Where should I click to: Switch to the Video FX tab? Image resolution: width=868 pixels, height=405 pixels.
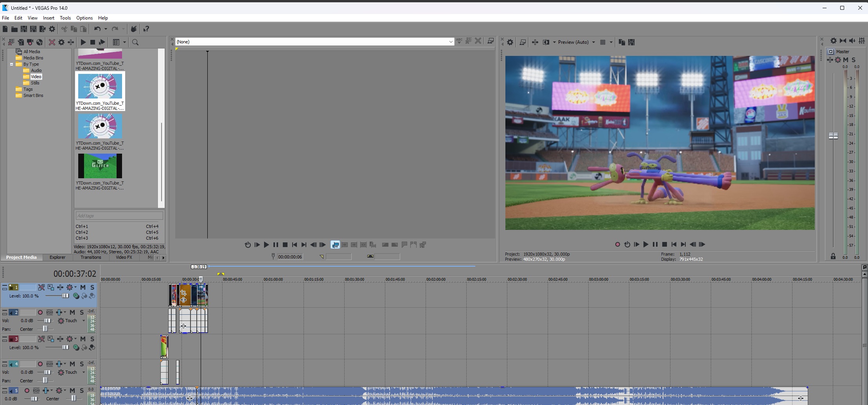pos(124,257)
